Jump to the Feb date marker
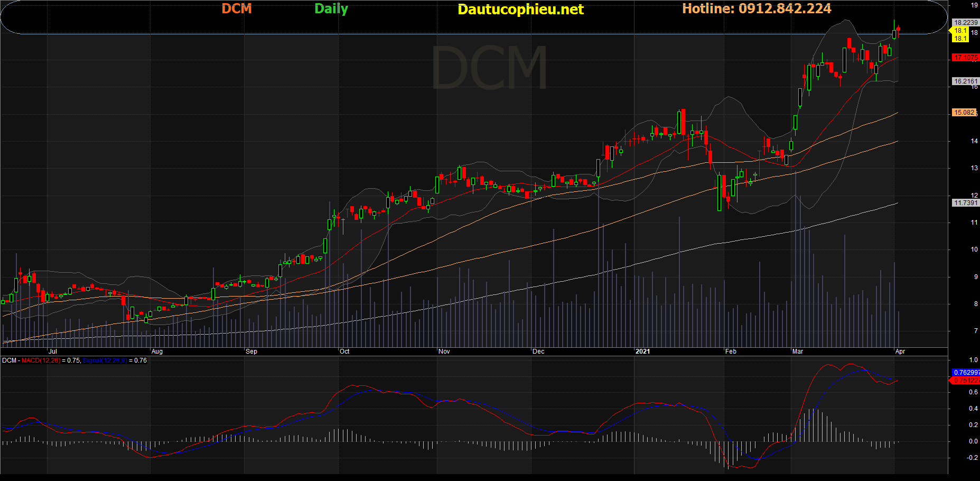980x481 pixels. click(731, 351)
